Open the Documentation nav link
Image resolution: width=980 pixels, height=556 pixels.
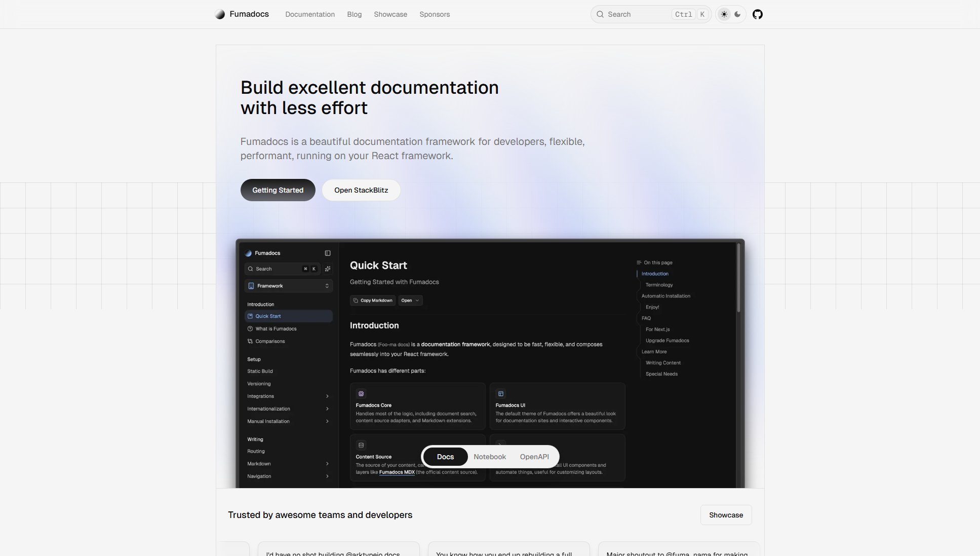coord(310,14)
